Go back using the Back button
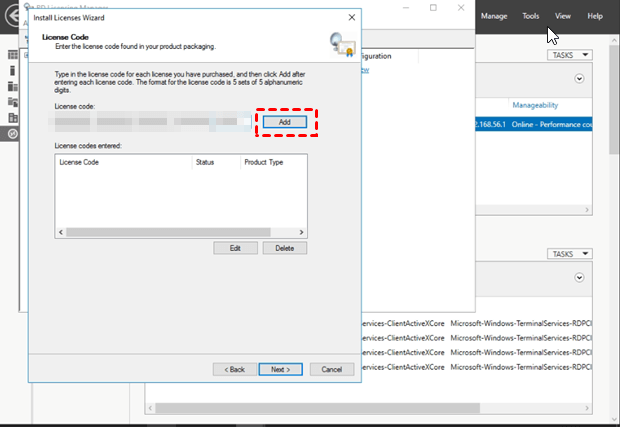This screenshot has height=427, width=620. (233, 369)
